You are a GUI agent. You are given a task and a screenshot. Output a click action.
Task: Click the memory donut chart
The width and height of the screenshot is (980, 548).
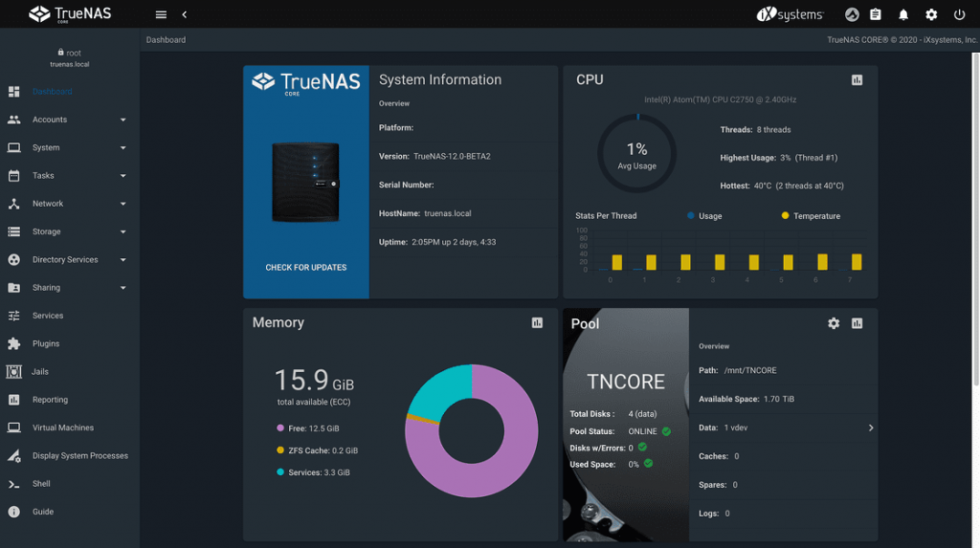tap(471, 431)
